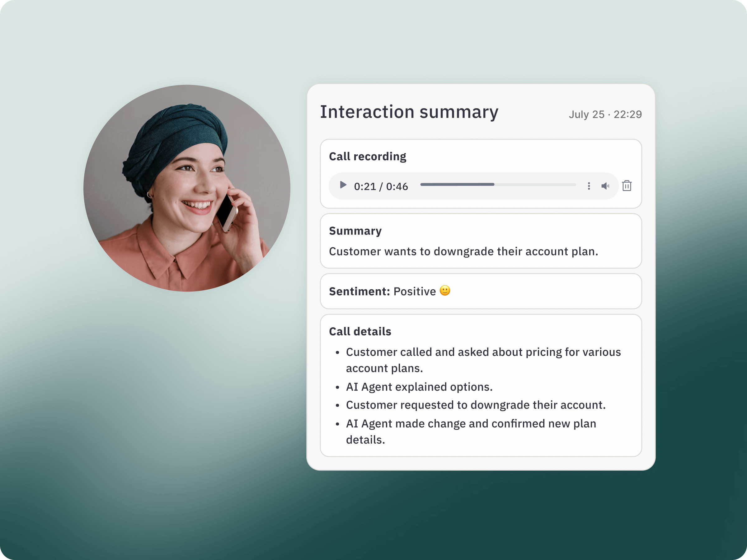This screenshot has width=747, height=560.
Task: Click the customer's circular profile photo
Action: (187, 188)
